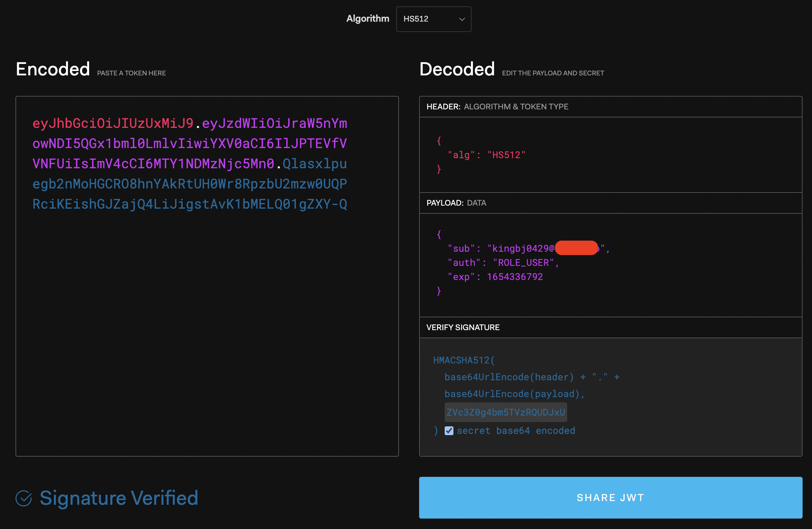Click the VERIFY SIGNATURE section header
The width and height of the screenshot is (812, 529).
coord(463,328)
